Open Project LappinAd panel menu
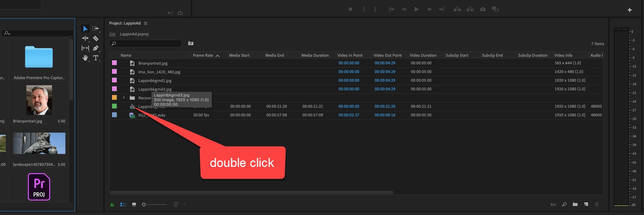 pos(146,23)
